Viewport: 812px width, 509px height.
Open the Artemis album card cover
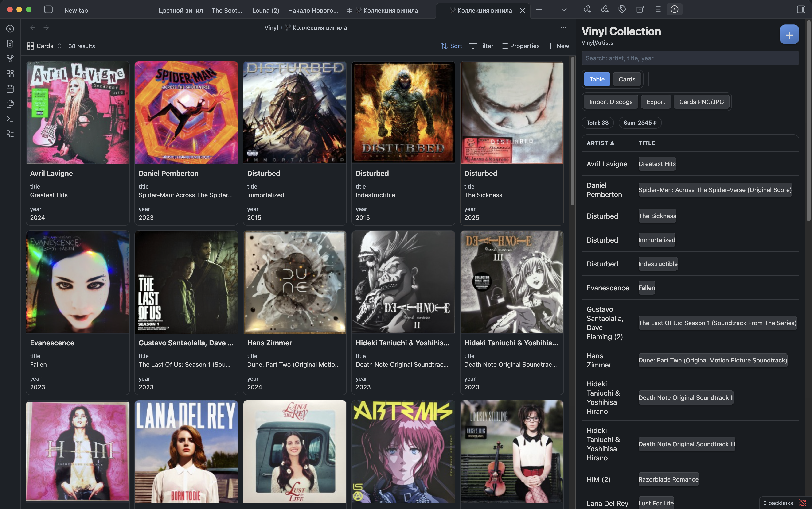[x=403, y=452]
